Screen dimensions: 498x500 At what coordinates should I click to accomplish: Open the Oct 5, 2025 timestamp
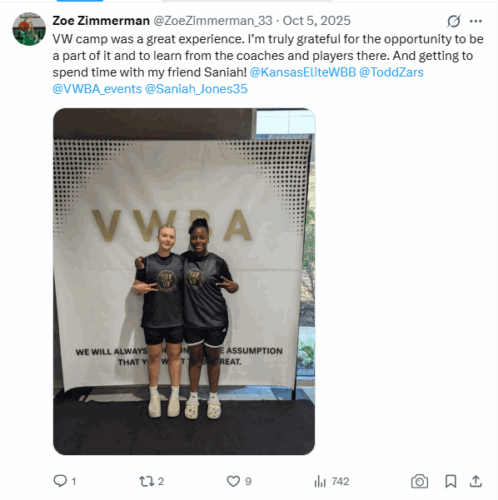pyautogui.click(x=317, y=21)
